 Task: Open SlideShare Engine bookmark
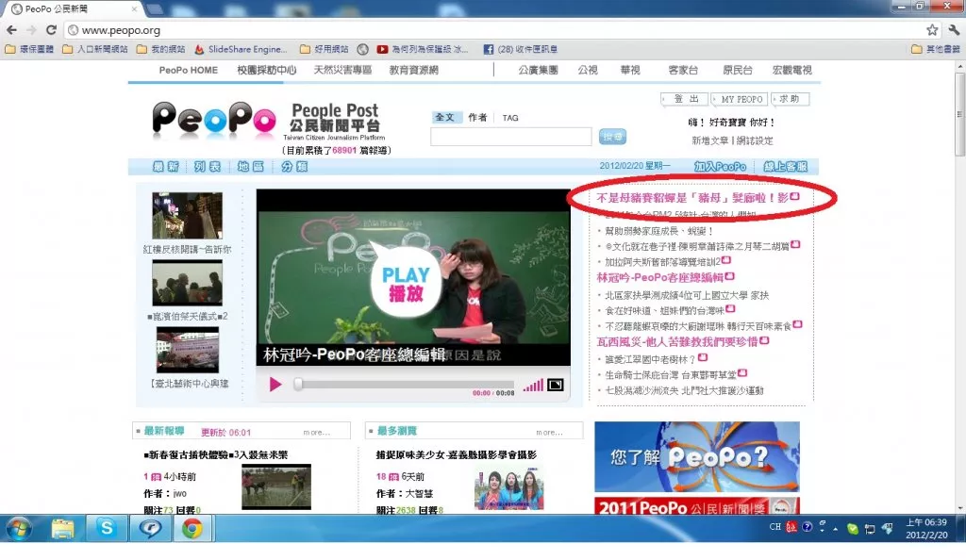(x=241, y=49)
